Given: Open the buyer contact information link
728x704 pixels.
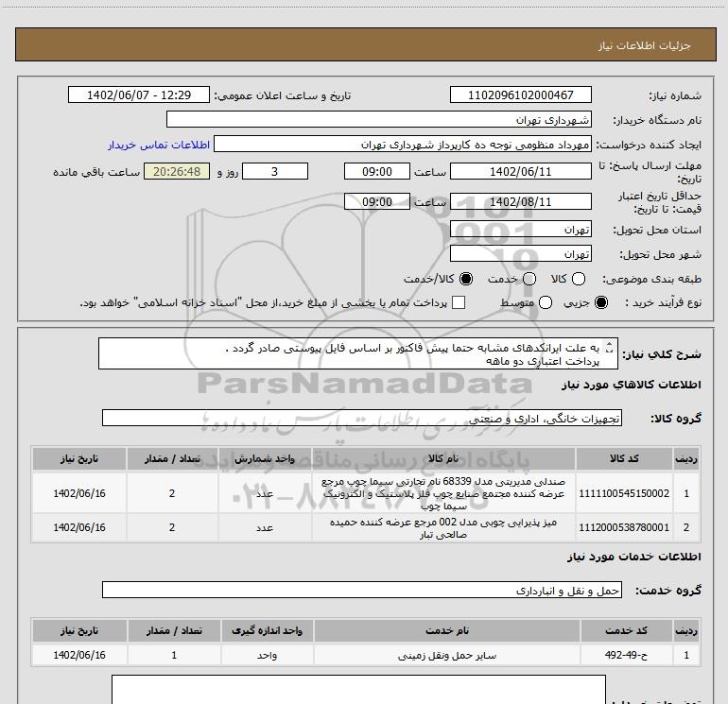Looking at the screenshot, I should [159, 145].
